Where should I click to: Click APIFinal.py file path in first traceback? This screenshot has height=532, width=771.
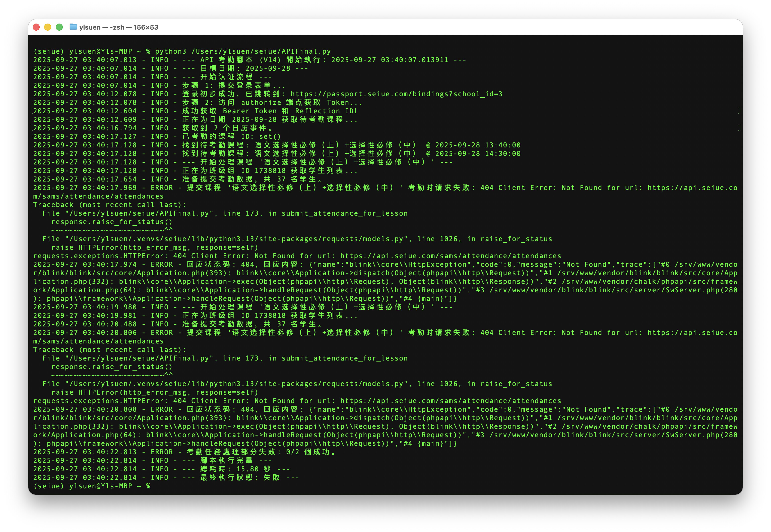(139, 213)
